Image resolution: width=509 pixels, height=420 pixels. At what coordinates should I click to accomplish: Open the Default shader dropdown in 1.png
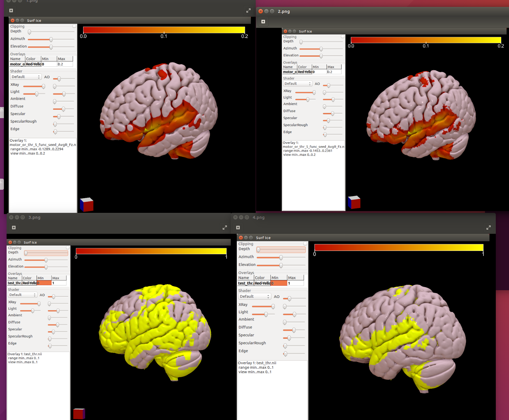pyautogui.click(x=26, y=77)
